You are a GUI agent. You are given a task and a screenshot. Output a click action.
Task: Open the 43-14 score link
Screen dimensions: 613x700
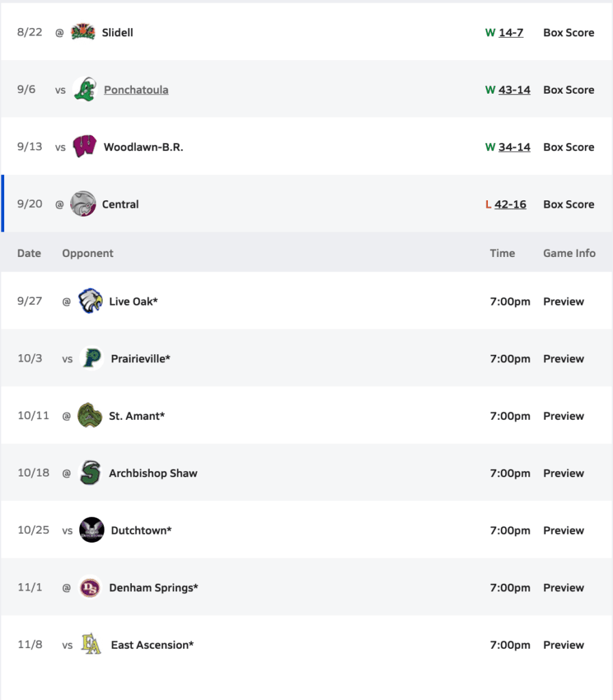515,90
